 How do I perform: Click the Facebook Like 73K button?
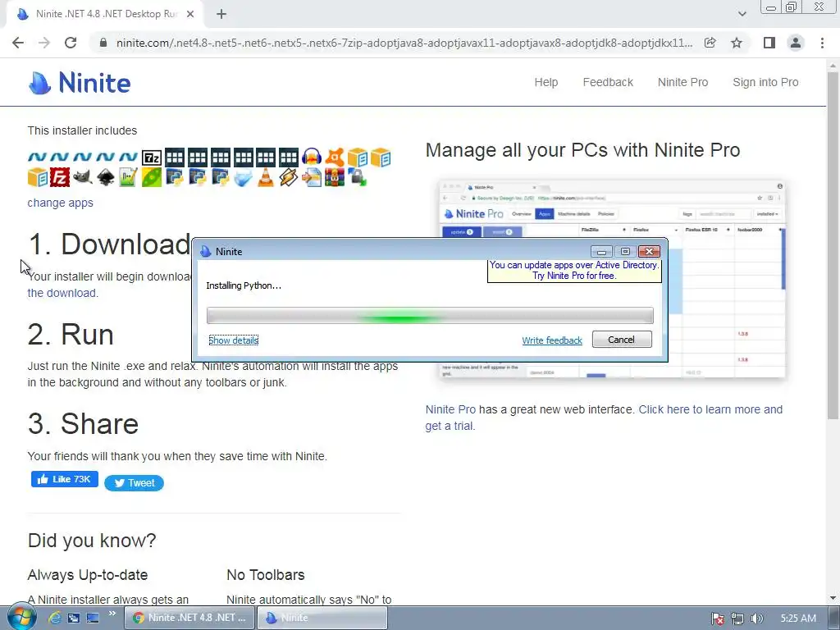[64, 479]
